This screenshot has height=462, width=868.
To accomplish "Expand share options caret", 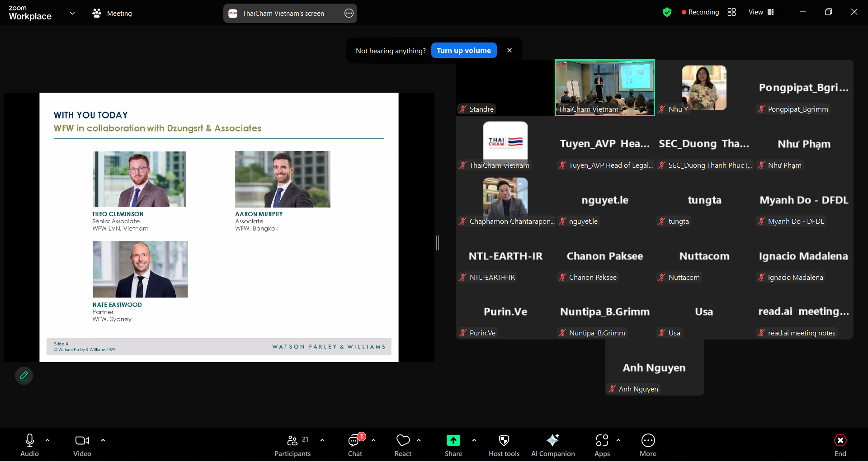I will point(474,440).
